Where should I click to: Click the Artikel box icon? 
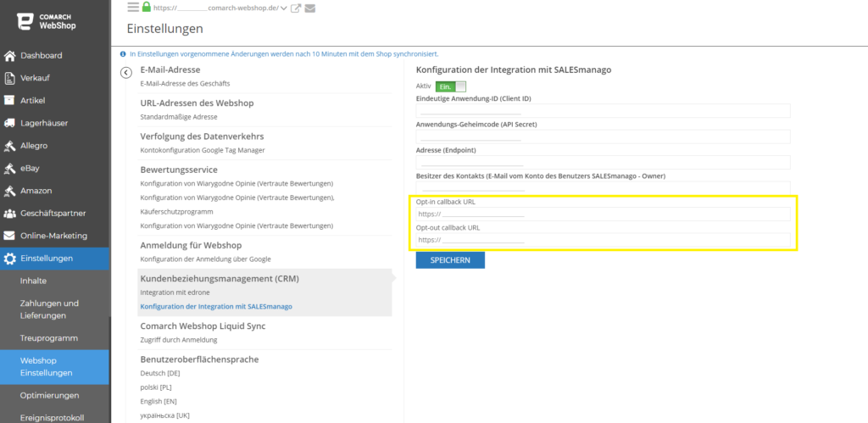[x=8, y=100]
